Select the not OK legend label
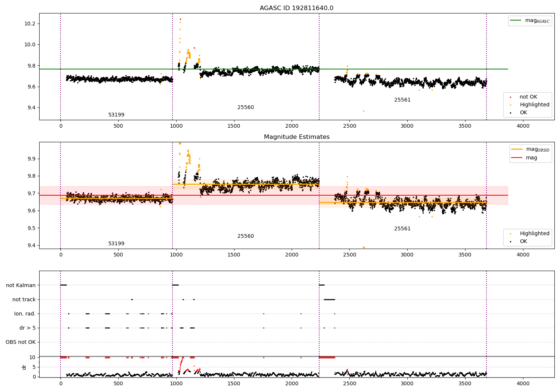560x392 pixels. pyautogui.click(x=528, y=97)
